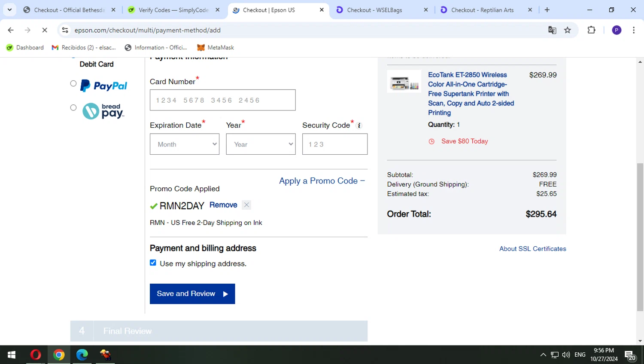Click the Bread Pay logo
The height and width of the screenshot is (364, 644).
[103, 111]
